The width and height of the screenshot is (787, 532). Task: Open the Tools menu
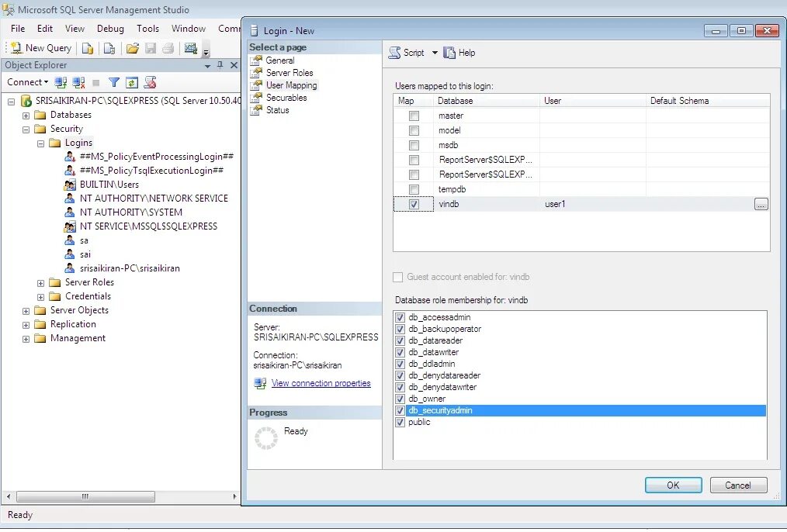(x=148, y=29)
